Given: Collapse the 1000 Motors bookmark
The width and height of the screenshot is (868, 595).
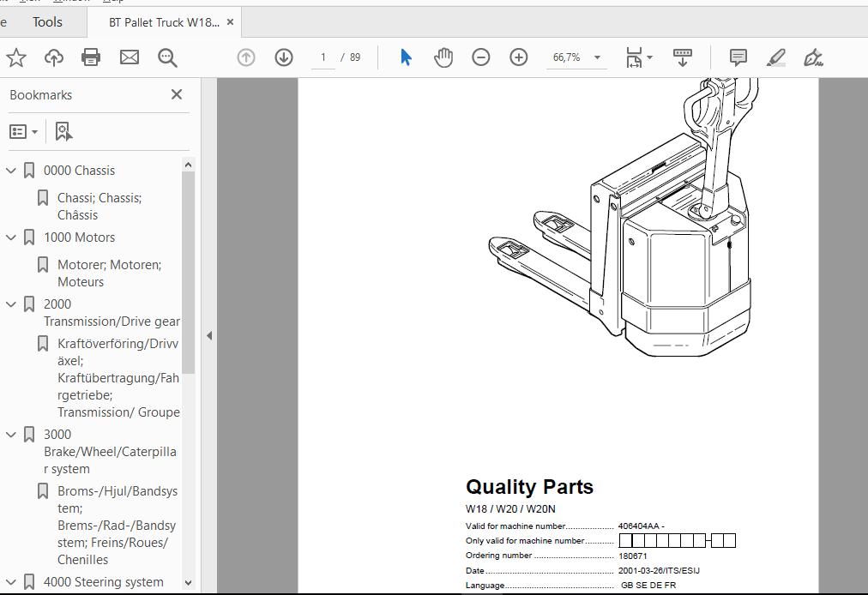Looking at the screenshot, I should coord(11,237).
